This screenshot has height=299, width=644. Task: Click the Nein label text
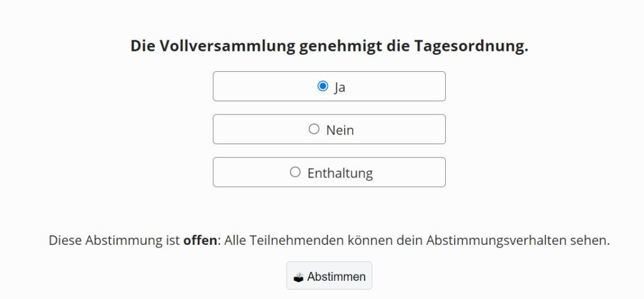[x=340, y=130]
